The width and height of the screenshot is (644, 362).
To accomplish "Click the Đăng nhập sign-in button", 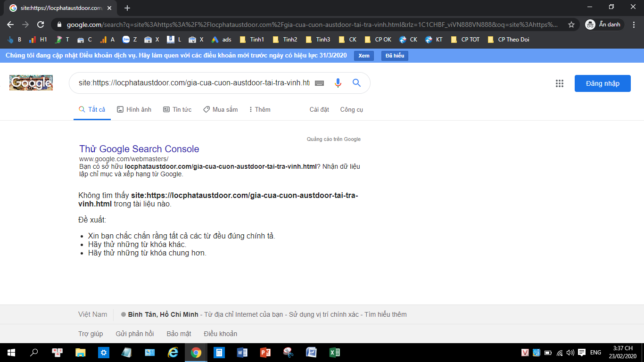I will coord(603,83).
